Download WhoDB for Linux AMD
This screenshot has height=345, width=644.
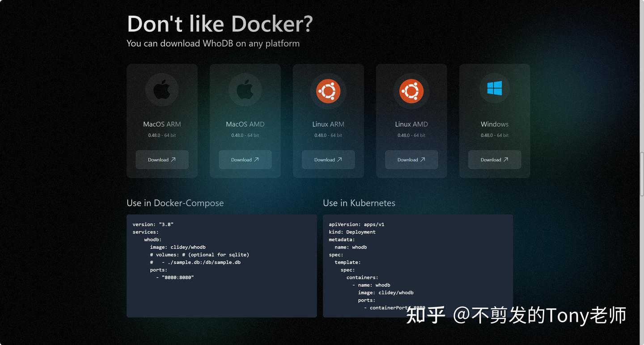coord(411,160)
